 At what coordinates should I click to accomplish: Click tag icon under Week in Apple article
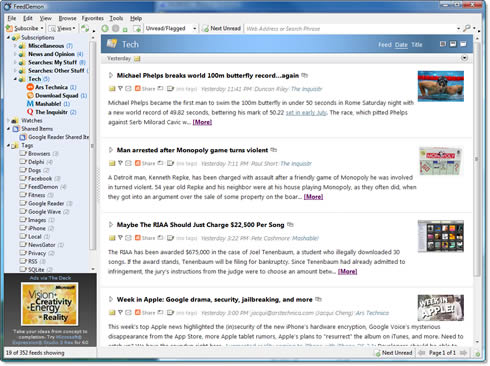[x=170, y=313]
